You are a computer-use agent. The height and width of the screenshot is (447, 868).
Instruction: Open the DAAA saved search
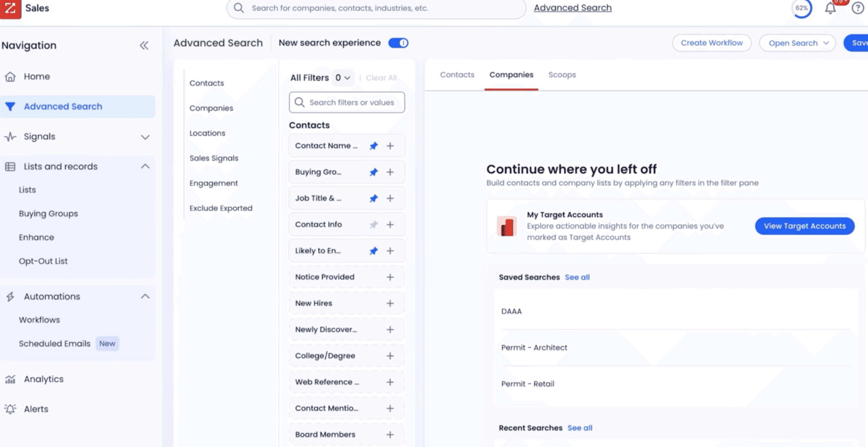(x=675, y=312)
